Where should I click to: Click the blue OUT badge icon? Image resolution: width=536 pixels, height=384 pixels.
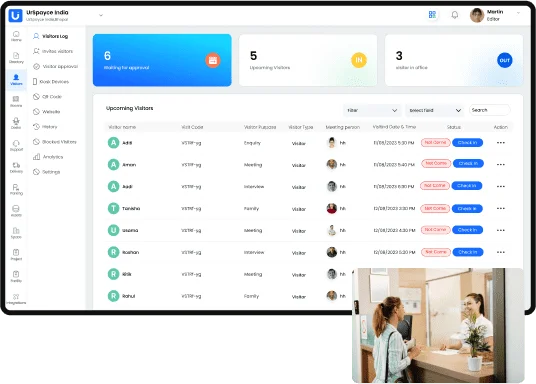505,60
